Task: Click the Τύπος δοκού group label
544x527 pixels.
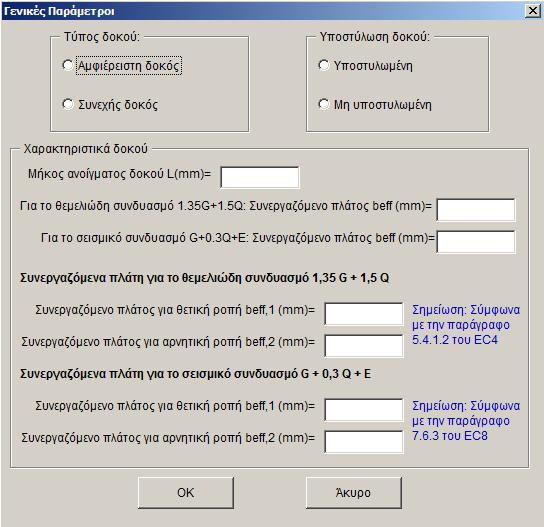Action: [102, 37]
